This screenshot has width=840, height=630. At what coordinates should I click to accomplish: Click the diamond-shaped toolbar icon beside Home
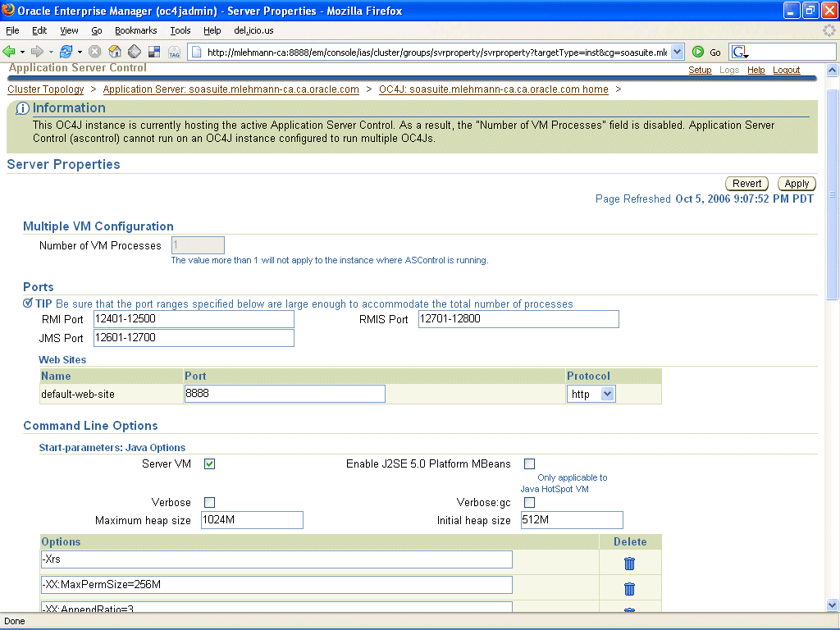click(x=135, y=52)
